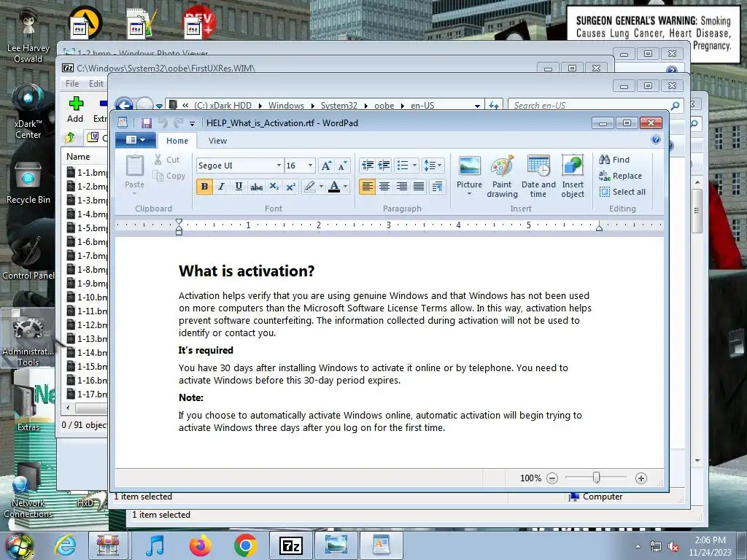Open Firefox from taskbar
The image size is (747, 560).
200,545
